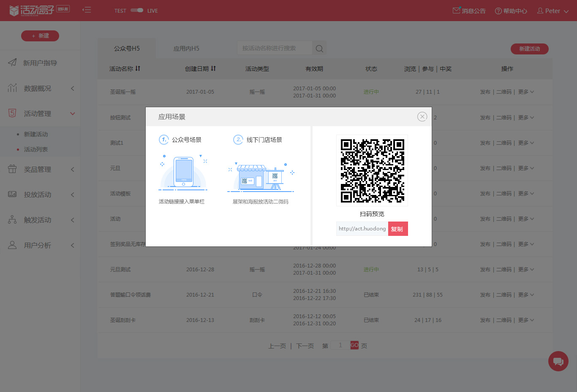Viewport: 577px width, 392px height.
Task: Click the 1 step circle icon
Action: (x=163, y=139)
